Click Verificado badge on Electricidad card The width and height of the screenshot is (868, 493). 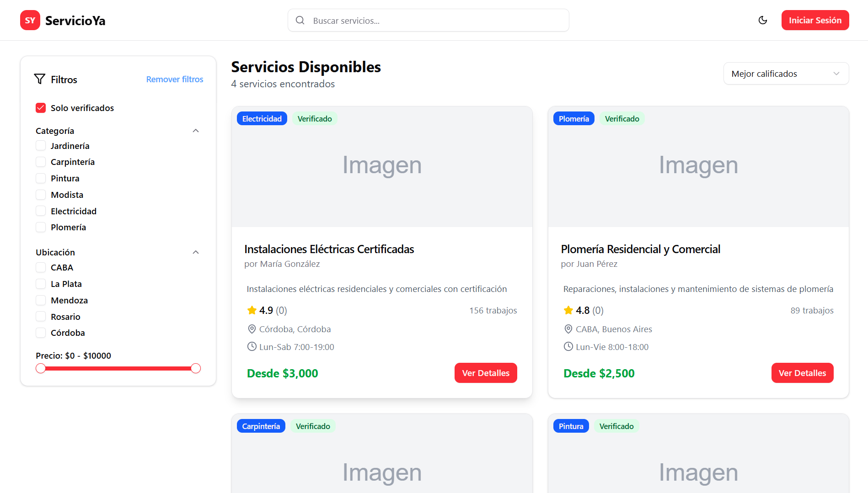click(x=315, y=118)
